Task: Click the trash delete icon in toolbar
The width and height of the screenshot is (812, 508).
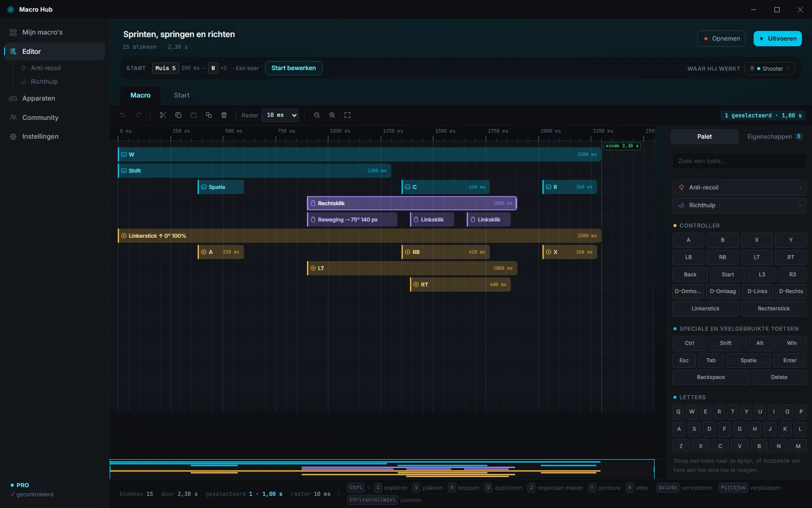Action: click(224, 115)
